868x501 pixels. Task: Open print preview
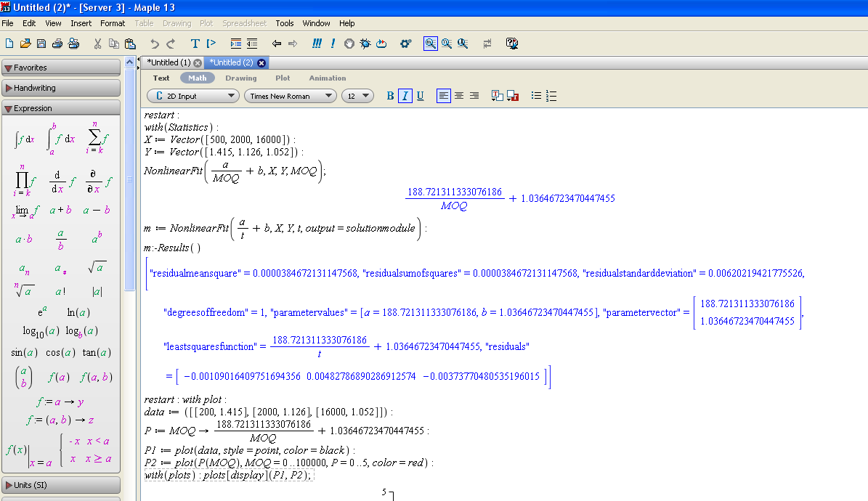(73, 44)
